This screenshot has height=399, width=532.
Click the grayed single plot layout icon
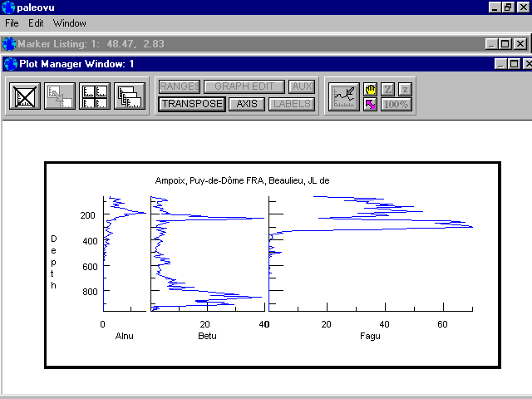(x=60, y=96)
